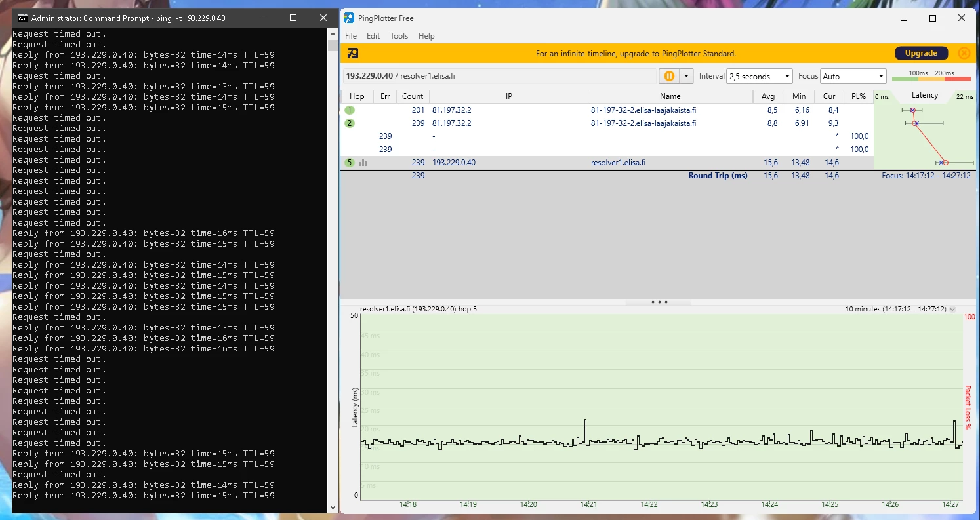The height and width of the screenshot is (520, 980).
Task: Toggle the timeline graph icon on hop 5
Action: click(363, 163)
